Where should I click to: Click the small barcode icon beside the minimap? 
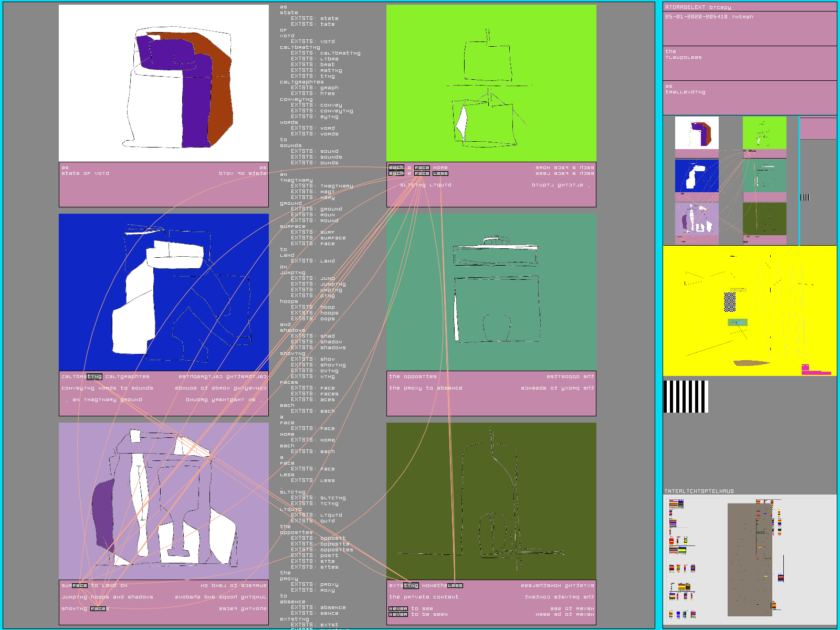coord(804,197)
